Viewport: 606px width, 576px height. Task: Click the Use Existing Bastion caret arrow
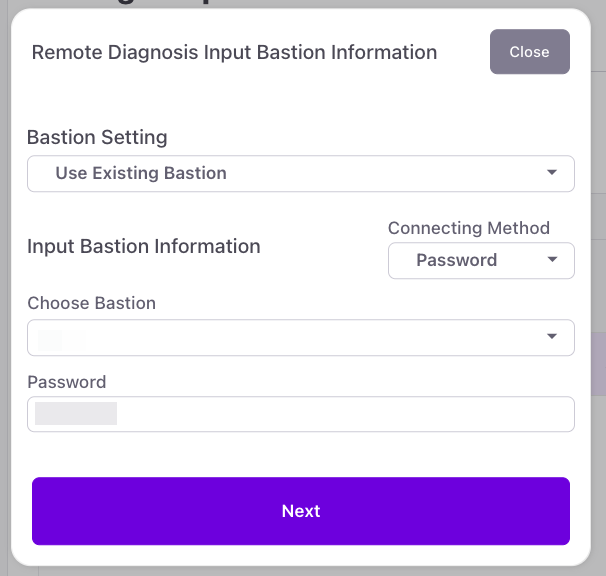[x=552, y=173]
